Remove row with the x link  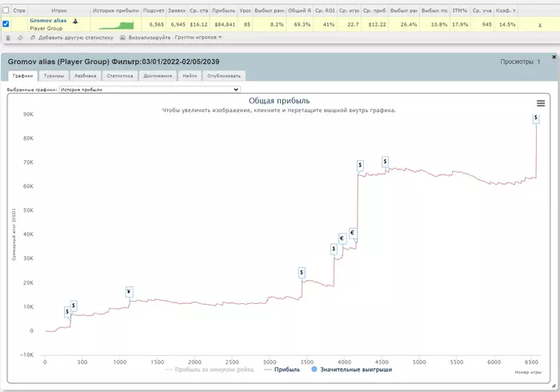540,25
